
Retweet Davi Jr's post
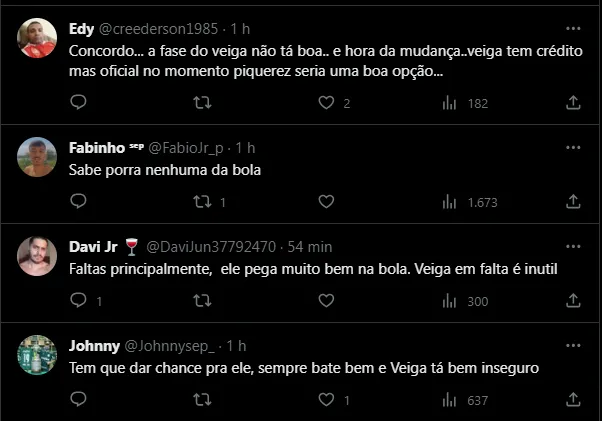click(201, 301)
